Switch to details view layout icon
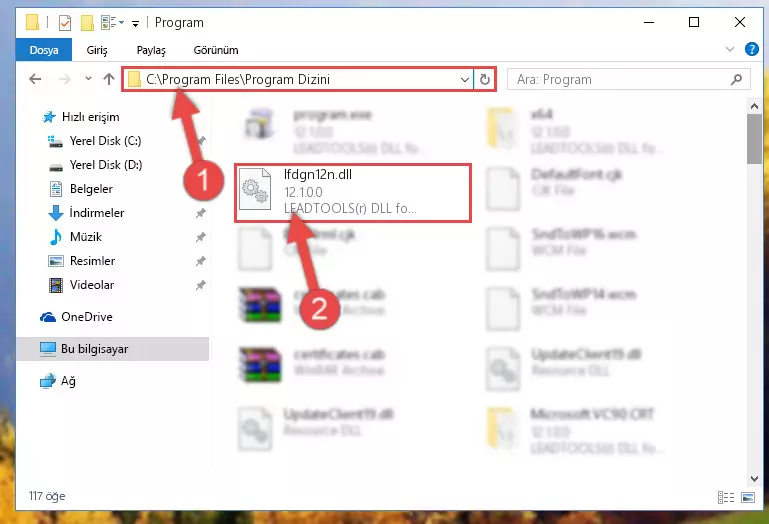 click(726, 498)
